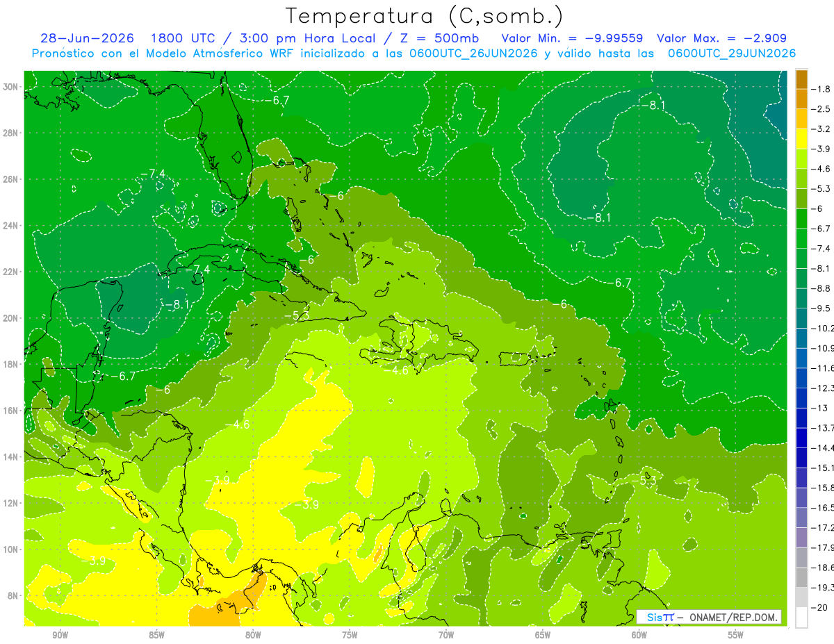Click '-6.7' contour label over northern Florida
This screenshot has width=834, height=644.
[277, 101]
